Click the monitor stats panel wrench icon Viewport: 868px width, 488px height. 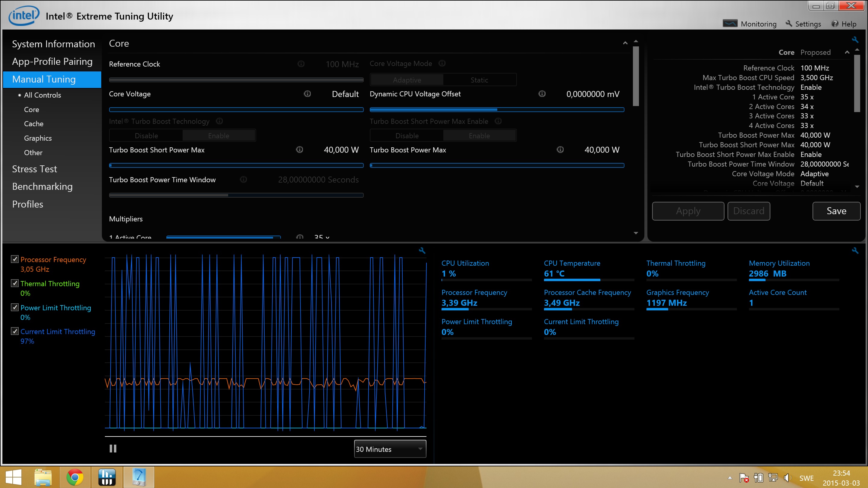pos(855,251)
